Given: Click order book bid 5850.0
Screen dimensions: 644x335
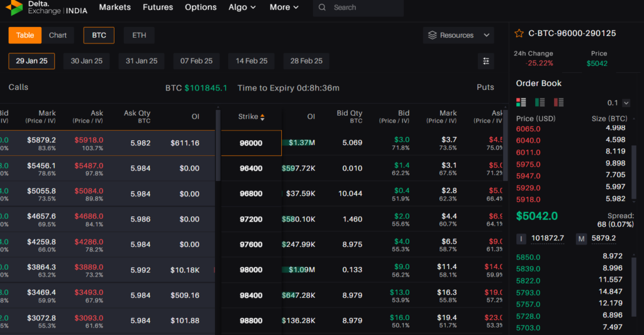Looking at the screenshot, I should pyautogui.click(x=528, y=258).
